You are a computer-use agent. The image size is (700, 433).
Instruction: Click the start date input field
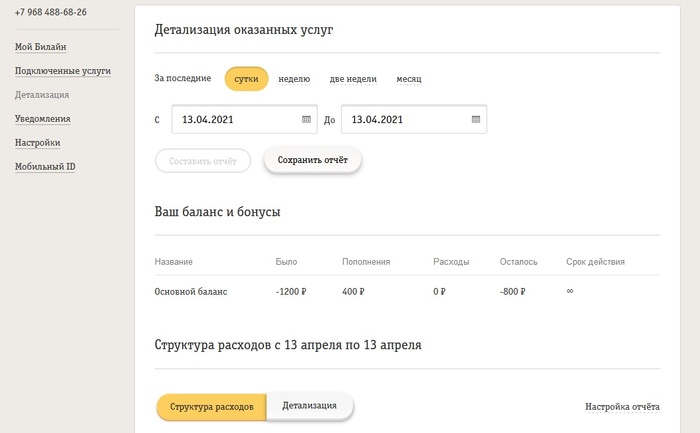pyautogui.click(x=236, y=120)
